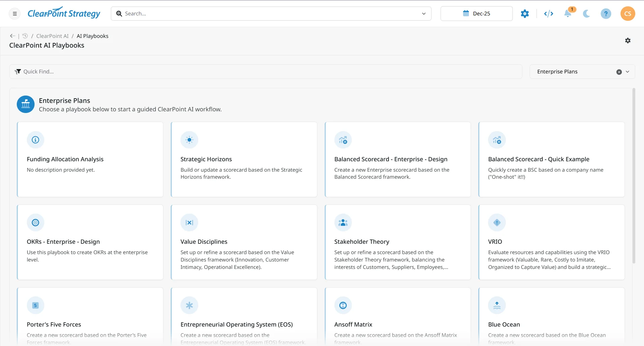644x346 pixels.
Task: Click the Blue Ocean waves icon
Action: pos(497,305)
